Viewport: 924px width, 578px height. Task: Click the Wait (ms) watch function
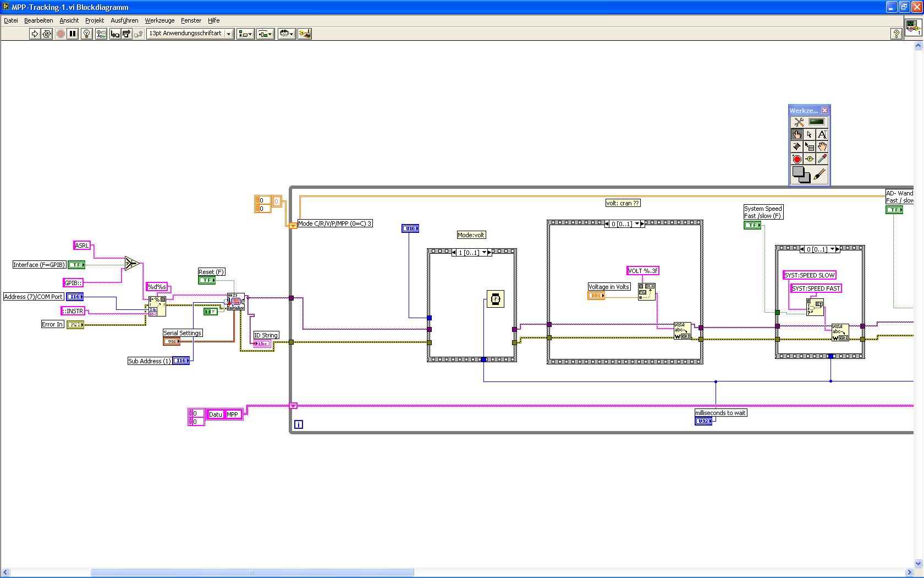(x=496, y=299)
